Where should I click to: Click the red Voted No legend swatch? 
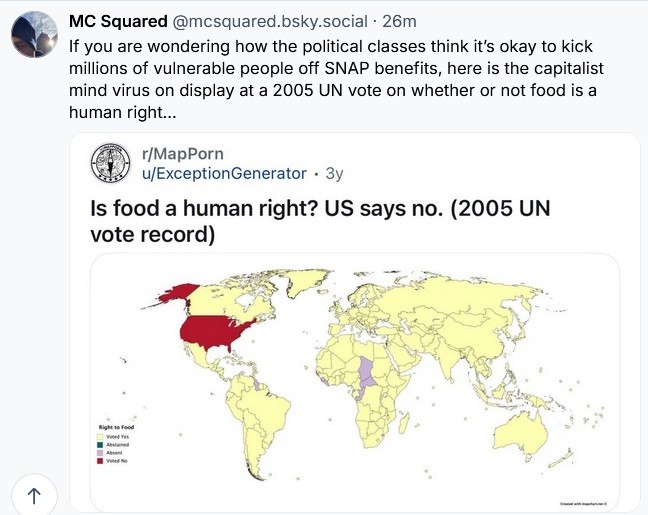click(x=100, y=461)
